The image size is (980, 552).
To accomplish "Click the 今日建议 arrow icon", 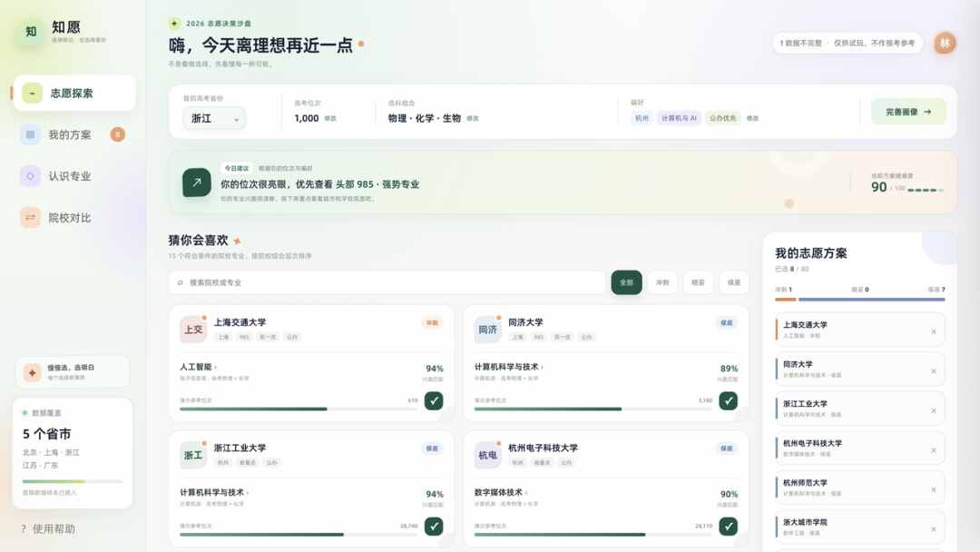I will (196, 182).
